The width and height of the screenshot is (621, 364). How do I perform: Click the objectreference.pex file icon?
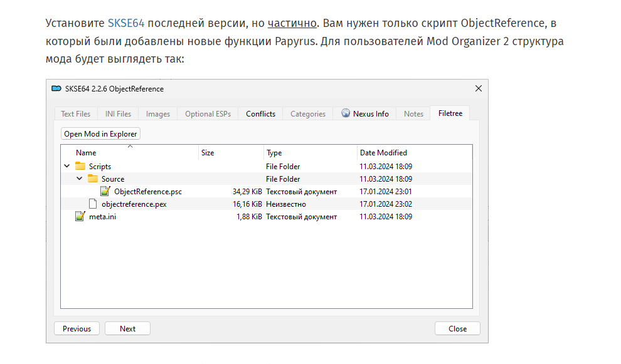click(93, 204)
